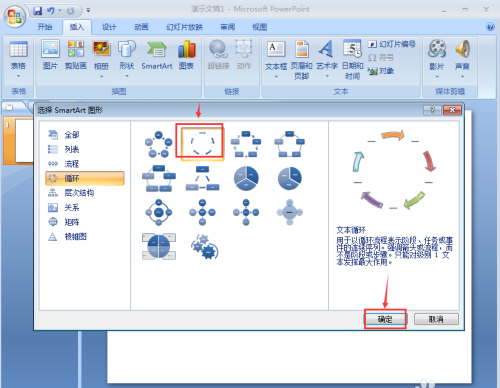Choose the Radial Cycle layout icon
Image resolution: width=500 pixels, height=388 pixels.
(159, 212)
